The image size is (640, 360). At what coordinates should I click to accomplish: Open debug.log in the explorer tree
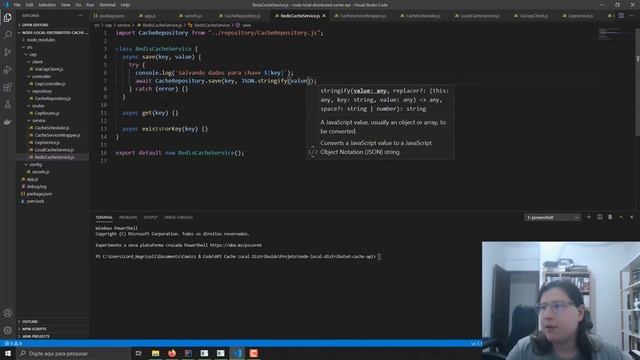[x=36, y=187]
